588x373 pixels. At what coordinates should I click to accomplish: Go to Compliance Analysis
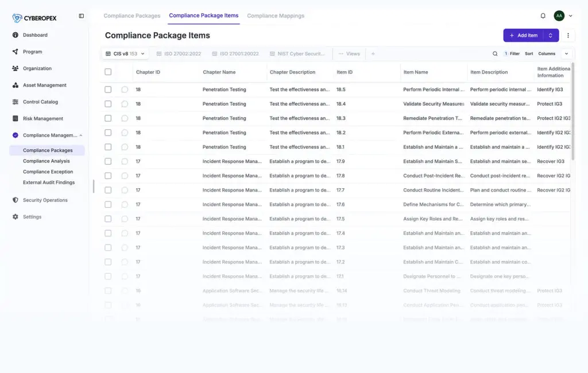point(46,161)
